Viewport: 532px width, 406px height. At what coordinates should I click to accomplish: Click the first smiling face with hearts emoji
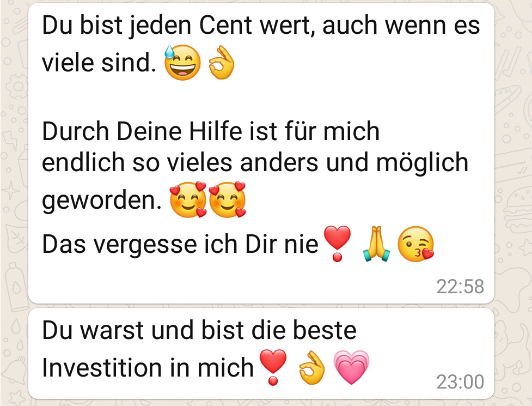(x=188, y=199)
